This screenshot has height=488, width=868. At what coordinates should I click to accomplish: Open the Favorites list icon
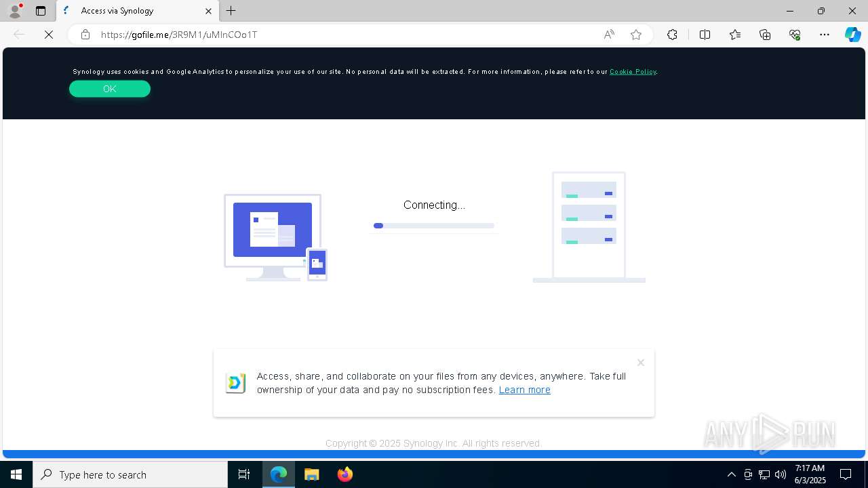(735, 35)
